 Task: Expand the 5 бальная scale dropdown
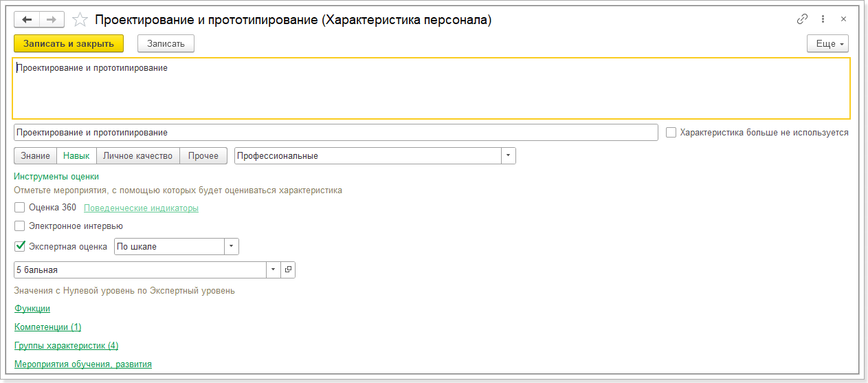coord(274,270)
